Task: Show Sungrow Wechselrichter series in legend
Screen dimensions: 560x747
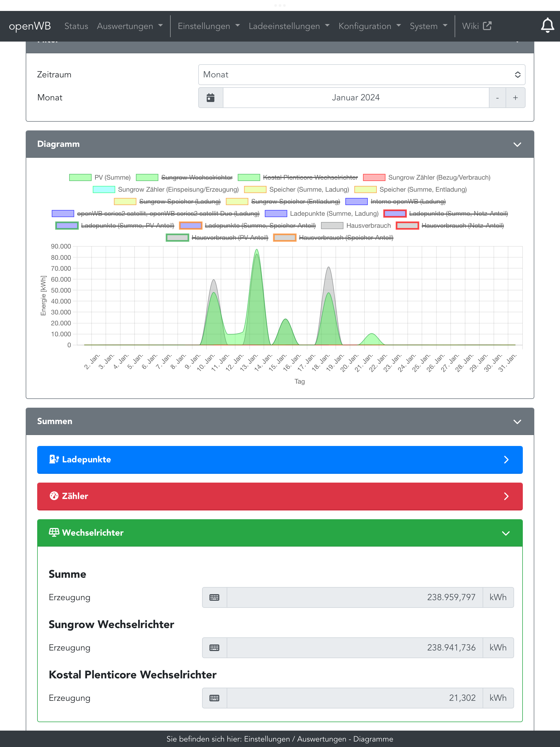Action: click(x=197, y=178)
